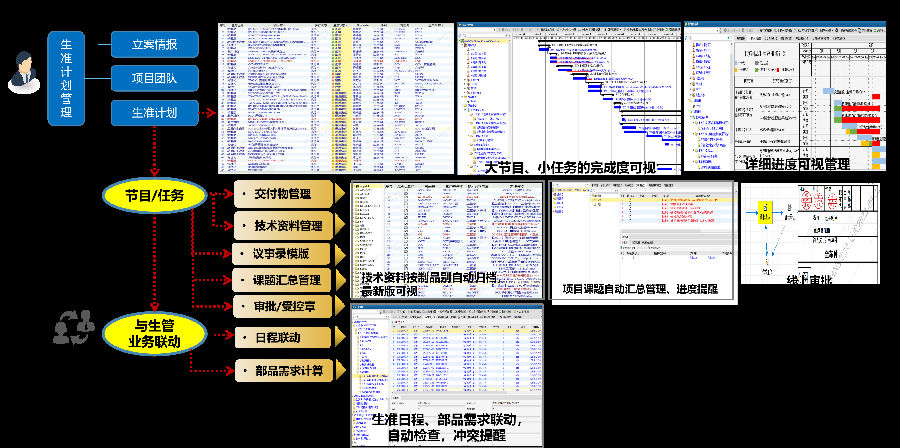Image resolution: width=900 pixels, height=448 pixels.
Task: Click the 生准计划管理 vertical blue box
Action: 66,78
